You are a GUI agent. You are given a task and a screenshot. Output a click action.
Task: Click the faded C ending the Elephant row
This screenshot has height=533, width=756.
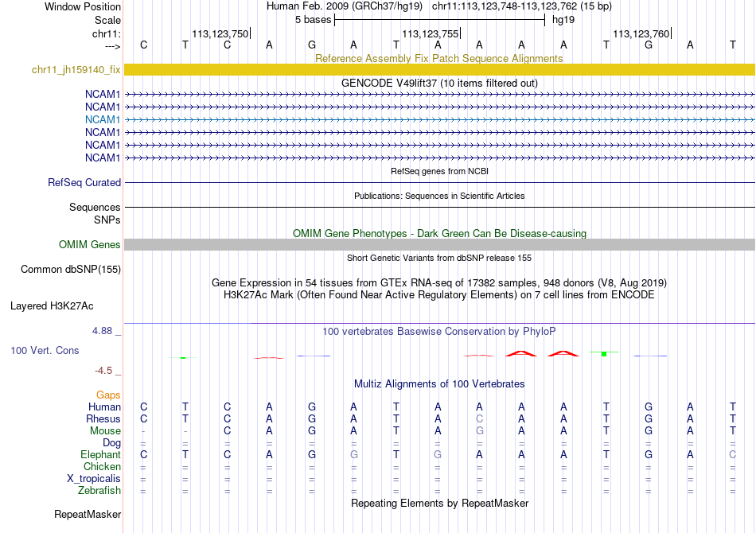(x=732, y=455)
